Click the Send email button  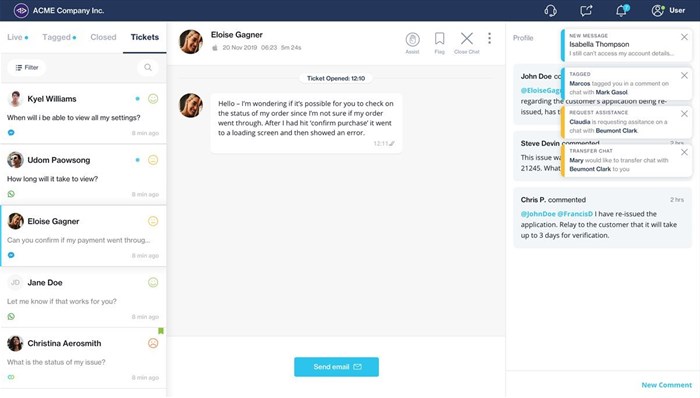[x=336, y=367]
